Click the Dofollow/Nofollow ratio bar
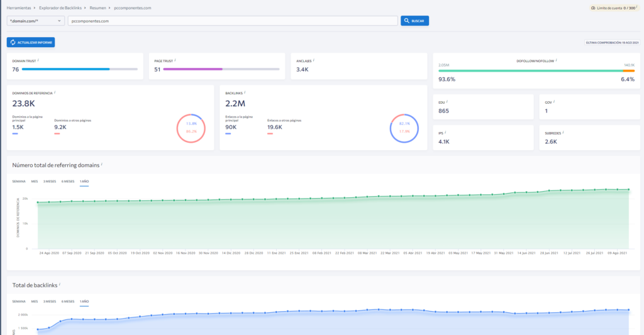Screen dimensions: 644x335 coord(536,70)
